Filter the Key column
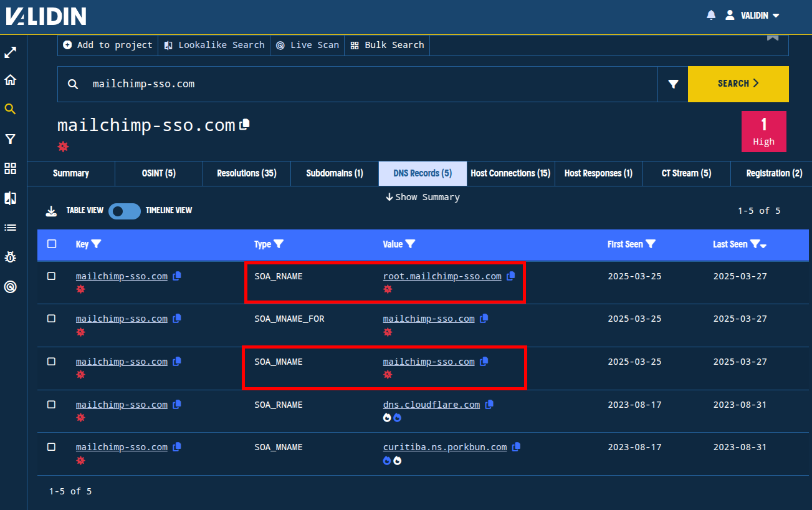This screenshot has width=812, height=510. tap(97, 244)
